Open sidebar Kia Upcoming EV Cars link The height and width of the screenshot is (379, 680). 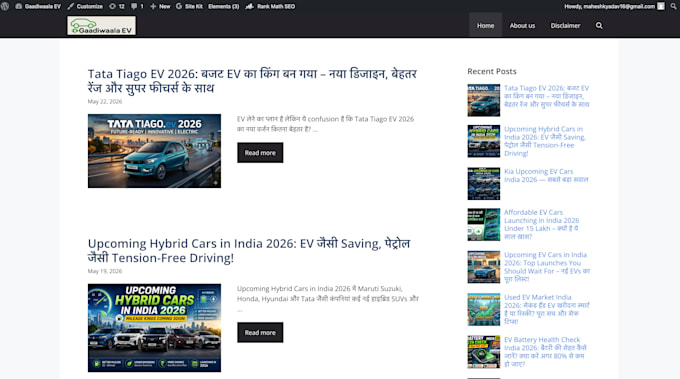(x=546, y=175)
